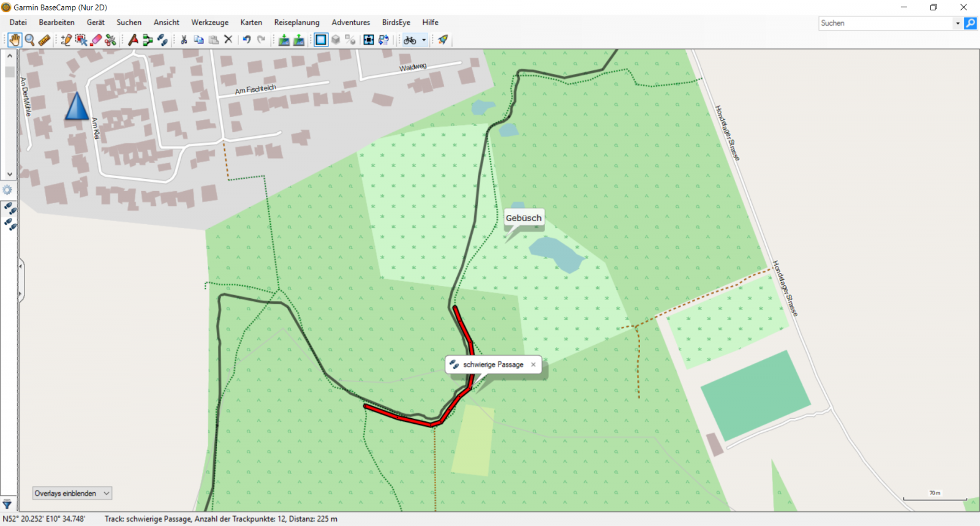Close the schwierige Passage tooltip
Image resolution: width=980 pixels, height=526 pixels.
tap(533, 364)
